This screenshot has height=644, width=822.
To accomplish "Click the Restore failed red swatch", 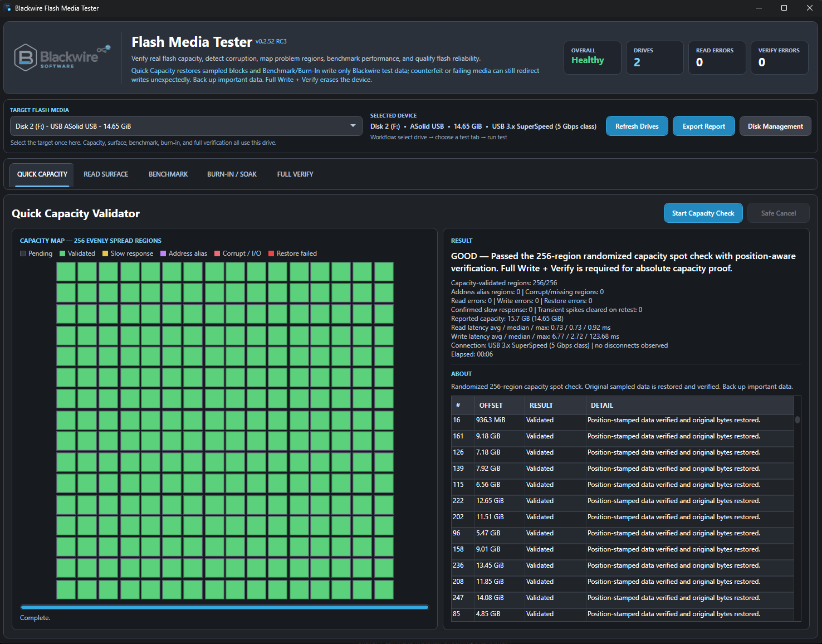I will click(271, 253).
